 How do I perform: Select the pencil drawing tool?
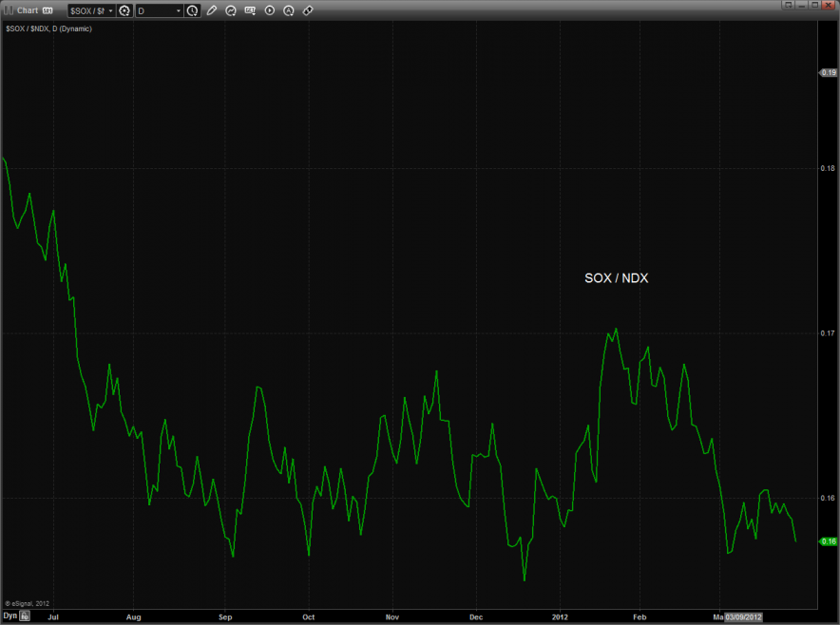(x=211, y=10)
